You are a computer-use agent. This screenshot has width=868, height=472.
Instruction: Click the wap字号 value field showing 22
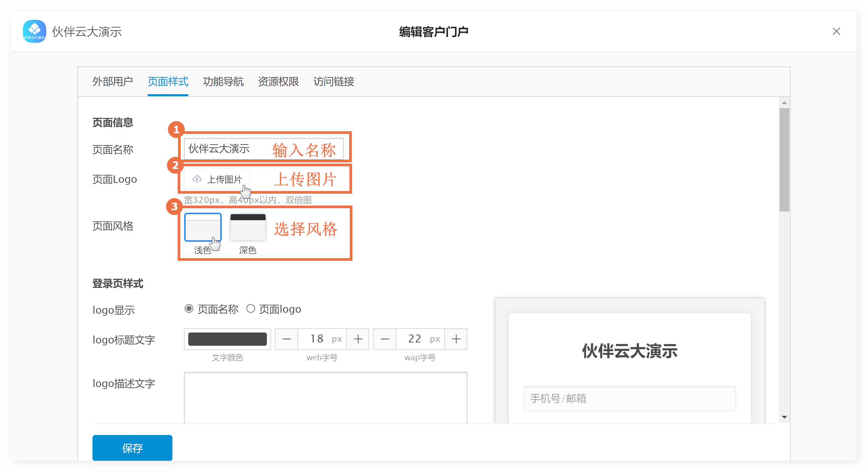420,339
